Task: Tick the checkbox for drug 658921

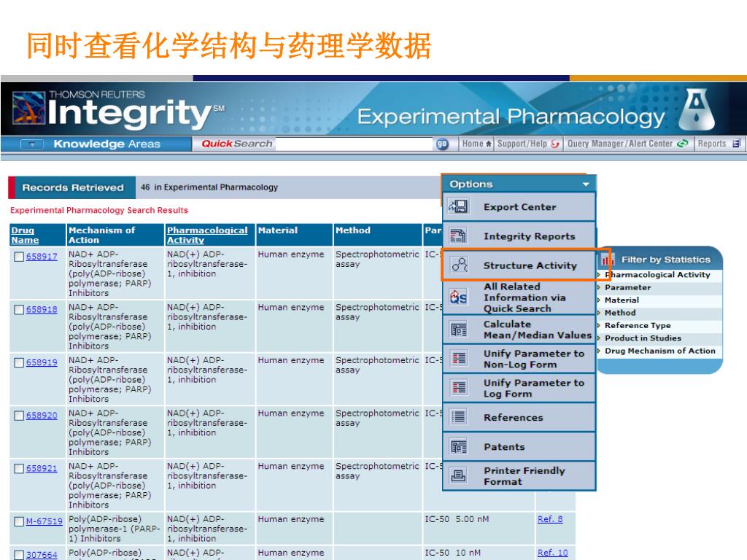Action: pos(18,469)
